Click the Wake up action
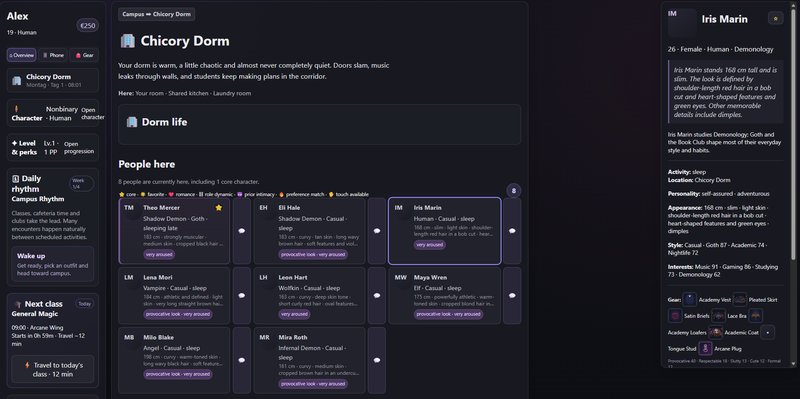The width and height of the screenshot is (800, 399). click(53, 264)
